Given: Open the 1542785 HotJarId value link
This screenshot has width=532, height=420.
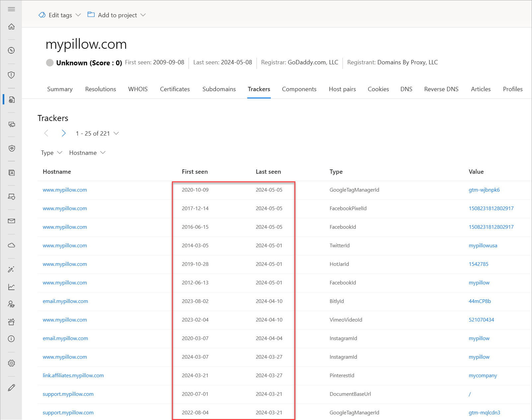Looking at the screenshot, I should tap(479, 264).
